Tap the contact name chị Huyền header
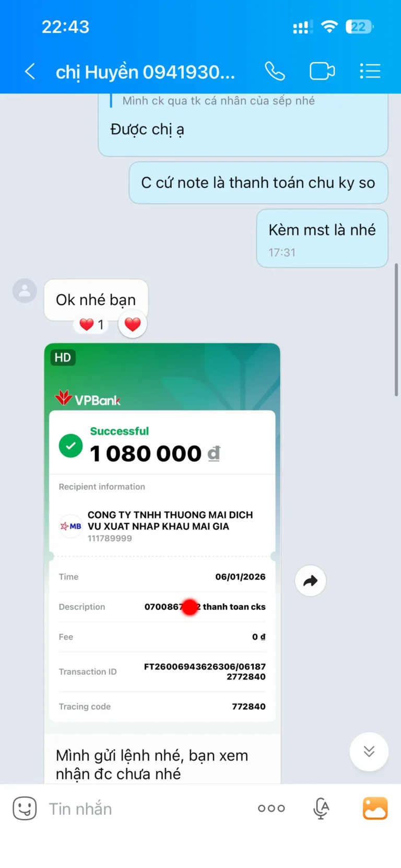 (x=145, y=72)
